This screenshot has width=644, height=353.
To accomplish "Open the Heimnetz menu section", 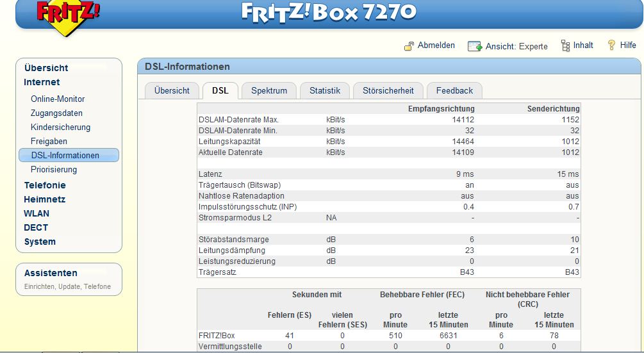I will 45,199.
